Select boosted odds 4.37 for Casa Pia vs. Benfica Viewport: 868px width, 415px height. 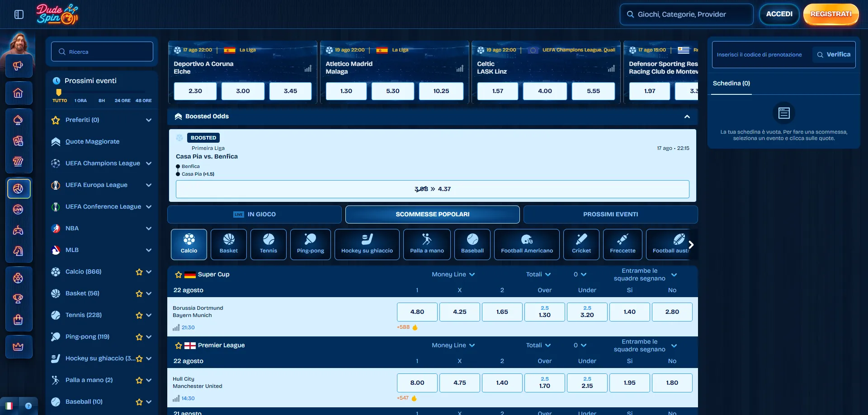pos(433,189)
